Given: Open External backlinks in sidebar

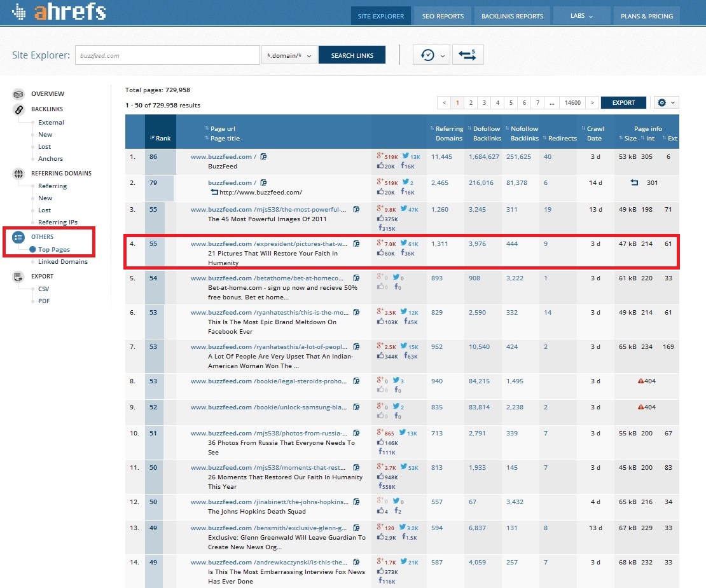Looking at the screenshot, I should coord(51,123).
